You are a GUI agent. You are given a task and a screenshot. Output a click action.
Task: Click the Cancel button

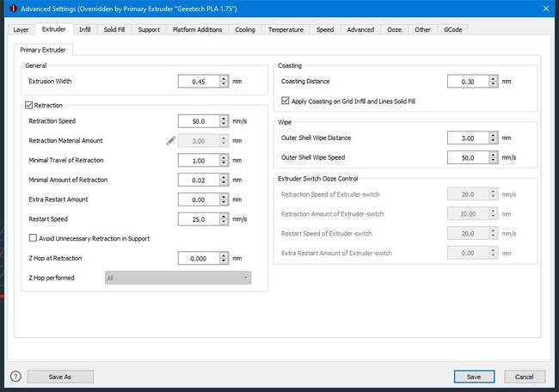point(525,377)
